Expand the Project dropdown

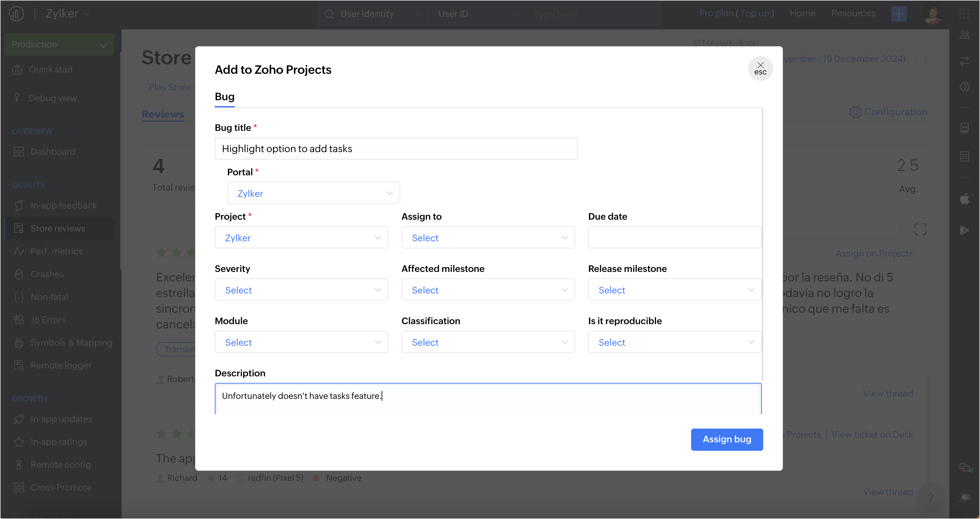(x=301, y=238)
